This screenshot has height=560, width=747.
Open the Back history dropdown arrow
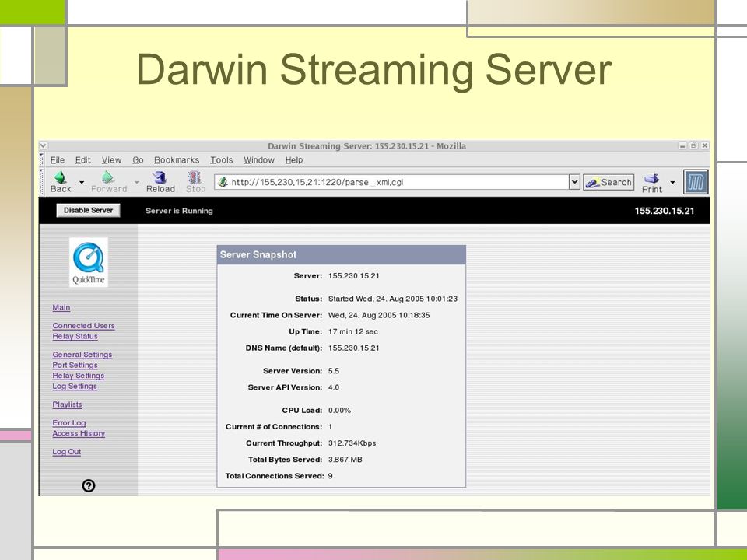(x=82, y=182)
